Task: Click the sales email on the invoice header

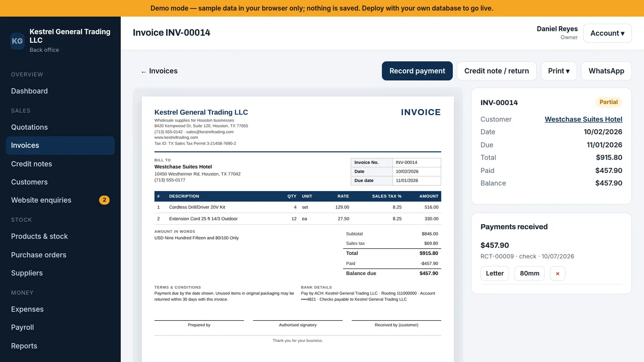Action: [x=210, y=132]
